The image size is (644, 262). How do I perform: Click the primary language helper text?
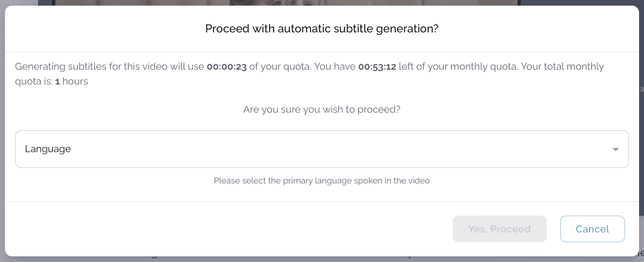322,181
